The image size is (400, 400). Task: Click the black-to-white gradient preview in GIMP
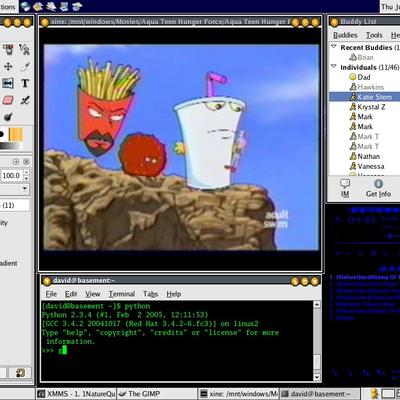pos(11,146)
